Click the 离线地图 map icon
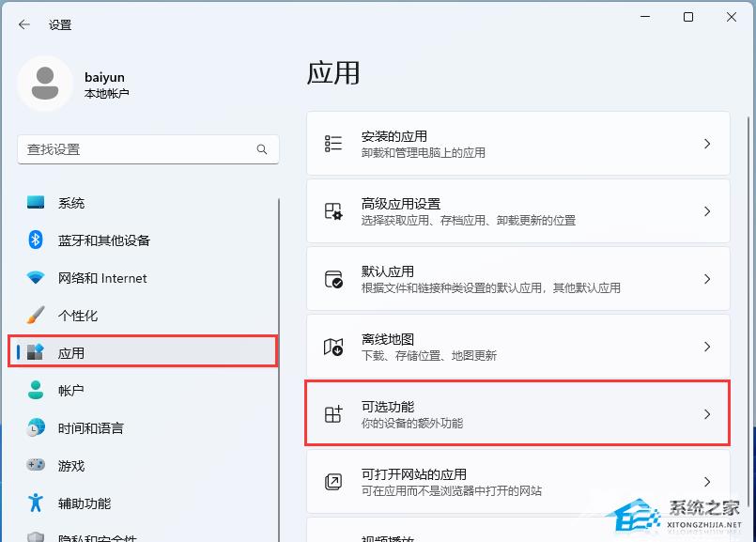The image size is (756, 542). pyautogui.click(x=333, y=347)
